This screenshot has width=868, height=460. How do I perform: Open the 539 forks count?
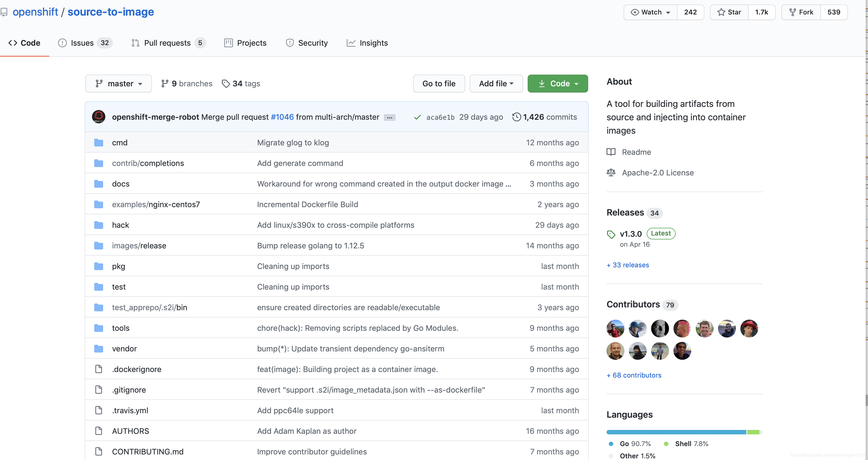[x=834, y=12]
